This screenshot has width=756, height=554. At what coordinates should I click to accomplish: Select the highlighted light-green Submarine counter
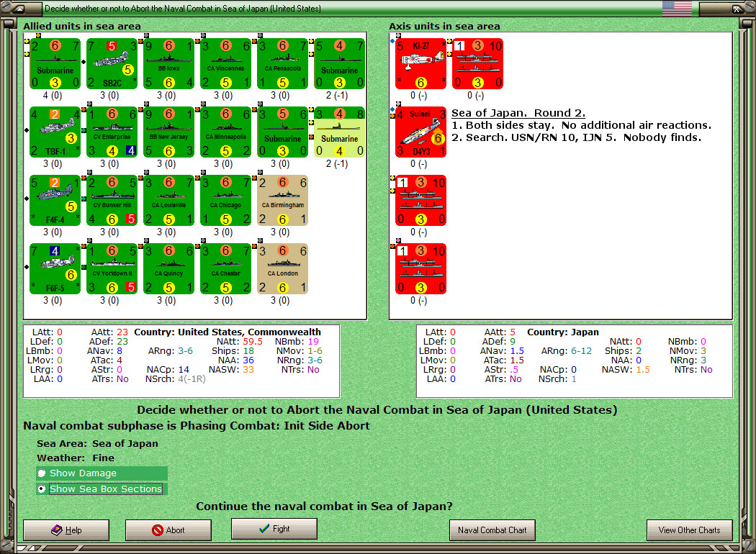coord(339,132)
